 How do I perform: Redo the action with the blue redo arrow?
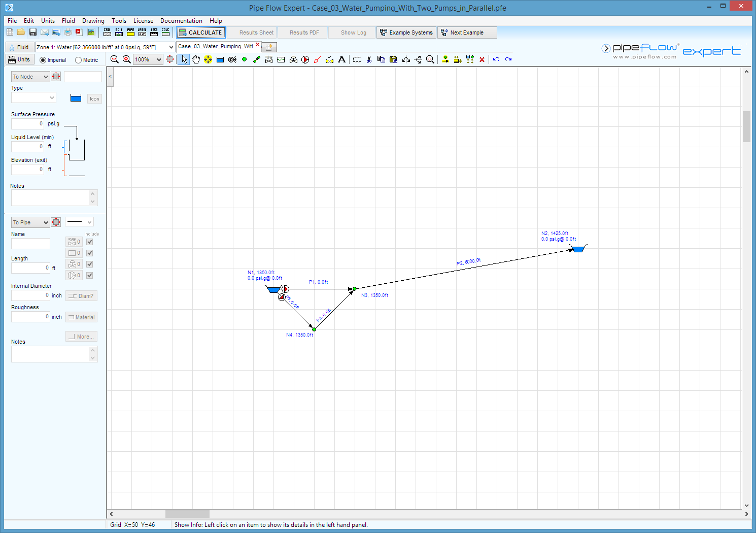click(x=508, y=59)
